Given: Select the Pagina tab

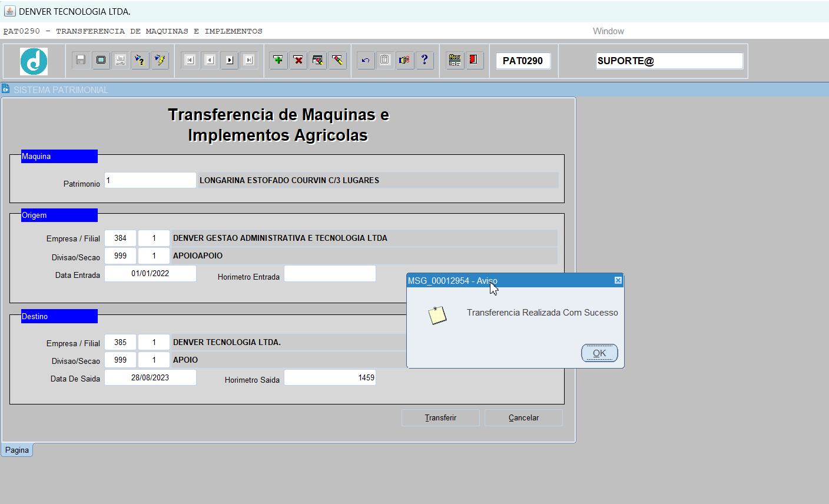Looking at the screenshot, I should pos(17,450).
